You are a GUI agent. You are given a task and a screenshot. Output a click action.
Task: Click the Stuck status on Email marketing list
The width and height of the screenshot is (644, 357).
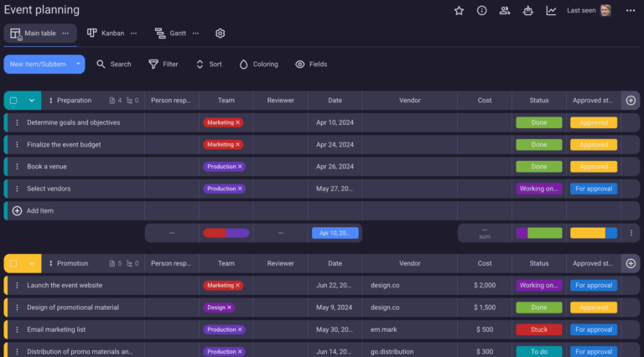click(x=539, y=329)
